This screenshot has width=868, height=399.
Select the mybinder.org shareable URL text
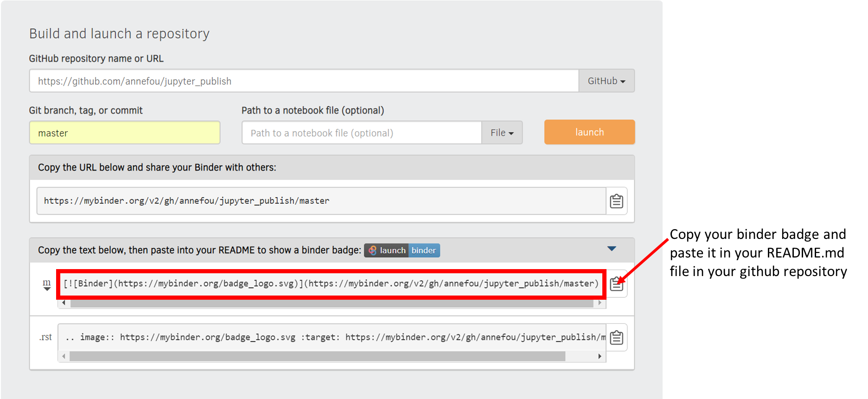pyautogui.click(x=186, y=201)
